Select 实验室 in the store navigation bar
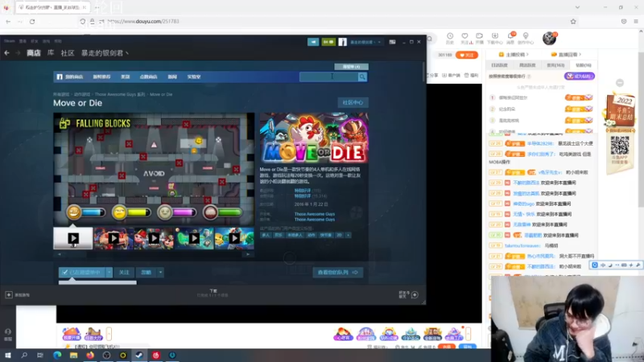This screenshot has width=644, height=362. [194, 76]
